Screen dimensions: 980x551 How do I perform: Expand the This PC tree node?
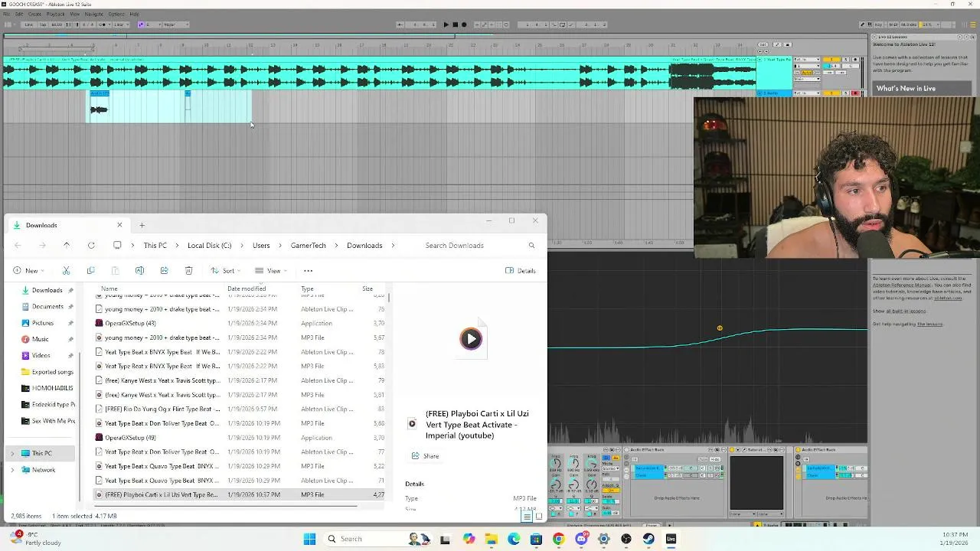tap(11, 453)
